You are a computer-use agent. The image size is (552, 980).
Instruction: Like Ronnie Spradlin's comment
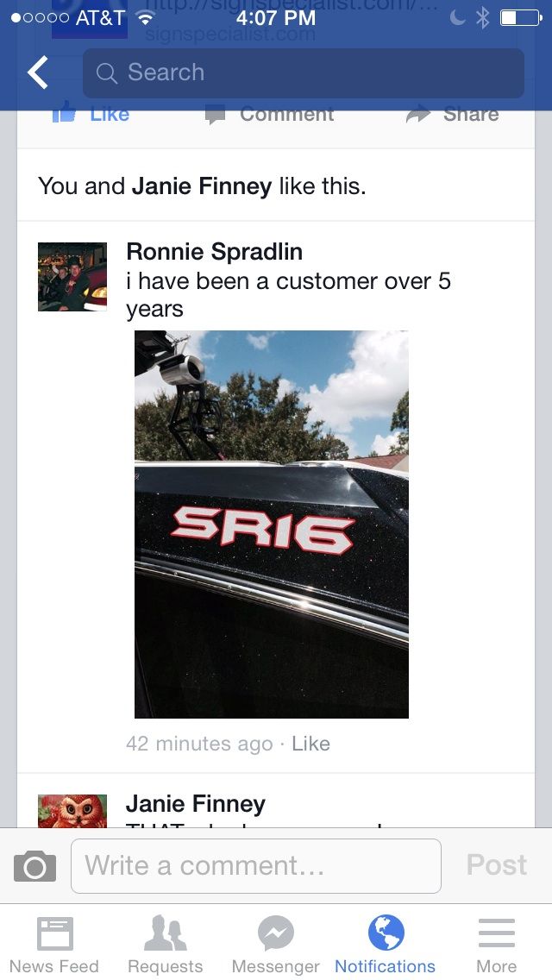pyautogui.click(x=310, y=744)
